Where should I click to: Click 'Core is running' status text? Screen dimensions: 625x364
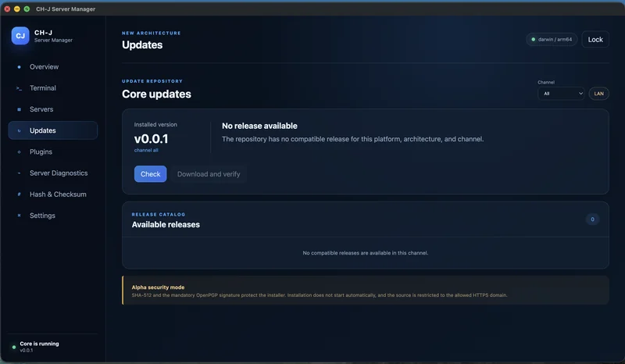click(40, 344)
